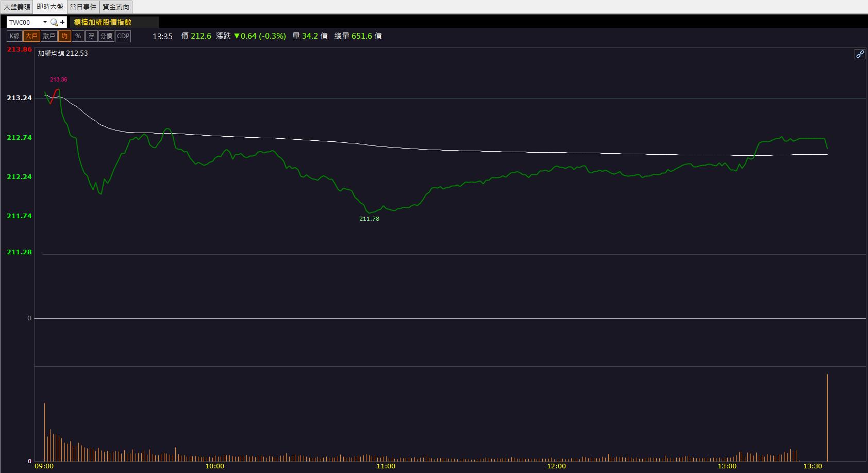This screenshot has height=473, width=868.
Task: Click the volume value 34.2 億
Action: point(315,36)
